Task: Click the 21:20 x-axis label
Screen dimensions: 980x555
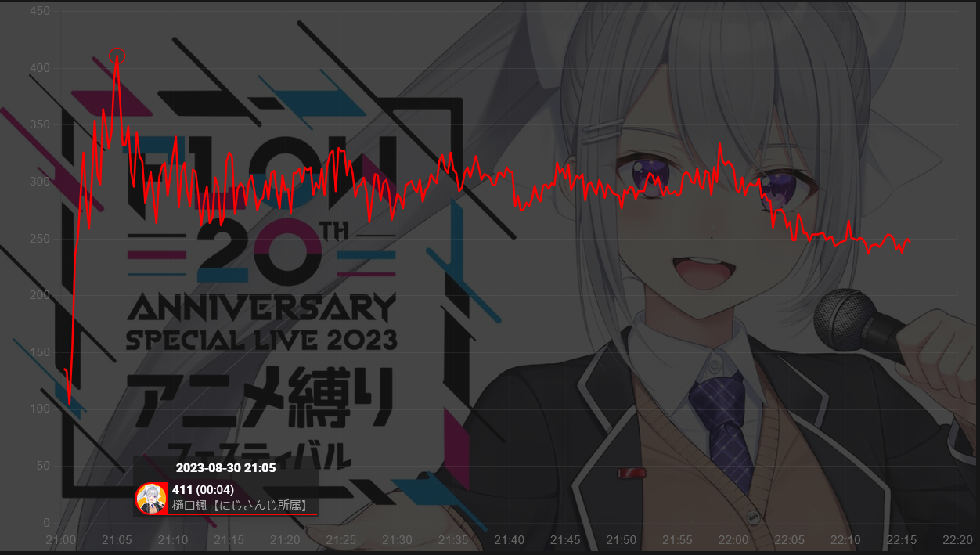Action: click(x=285, y=540)
